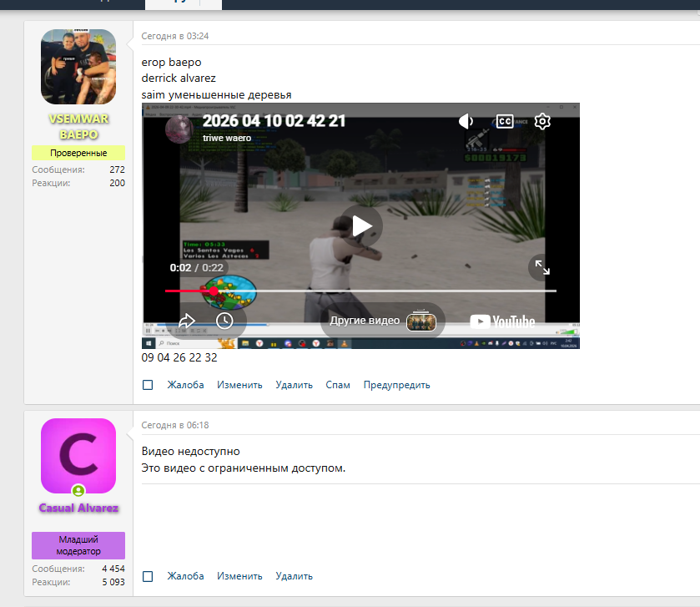Image resolution: width=700 pixels, height=607 pixels.
Task: Enter fullscreen on the video player
Action: click(x=542, y=267)
